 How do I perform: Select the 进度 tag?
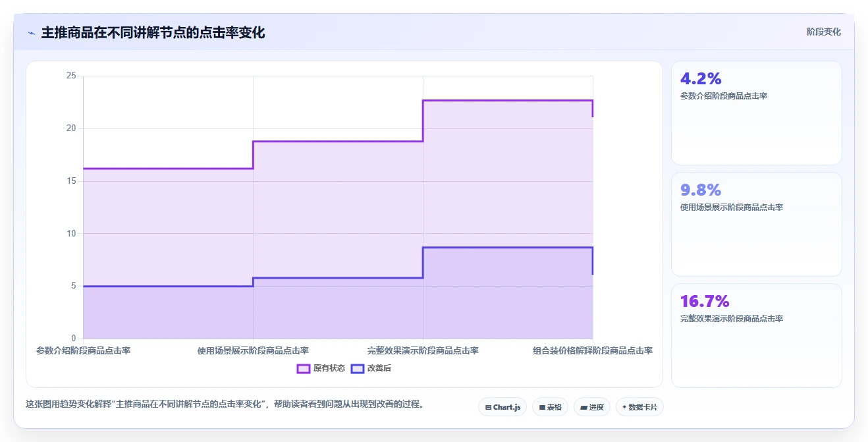[592, 407]
